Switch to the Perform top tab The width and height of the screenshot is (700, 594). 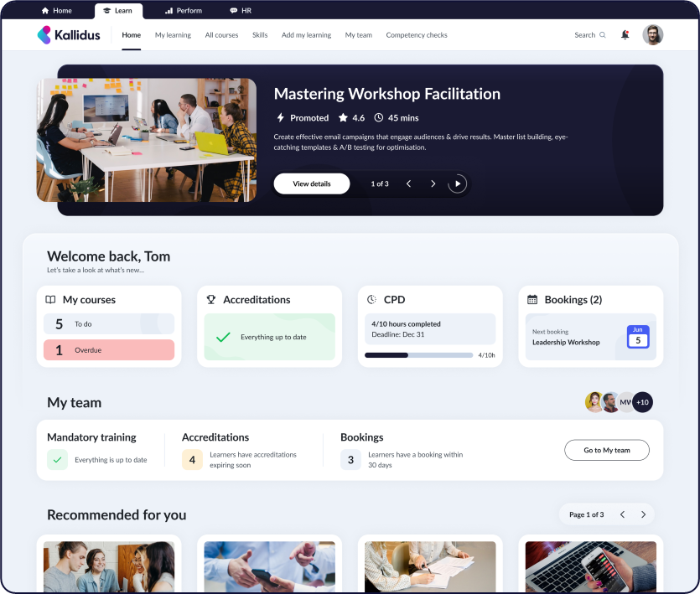(183, 11)
